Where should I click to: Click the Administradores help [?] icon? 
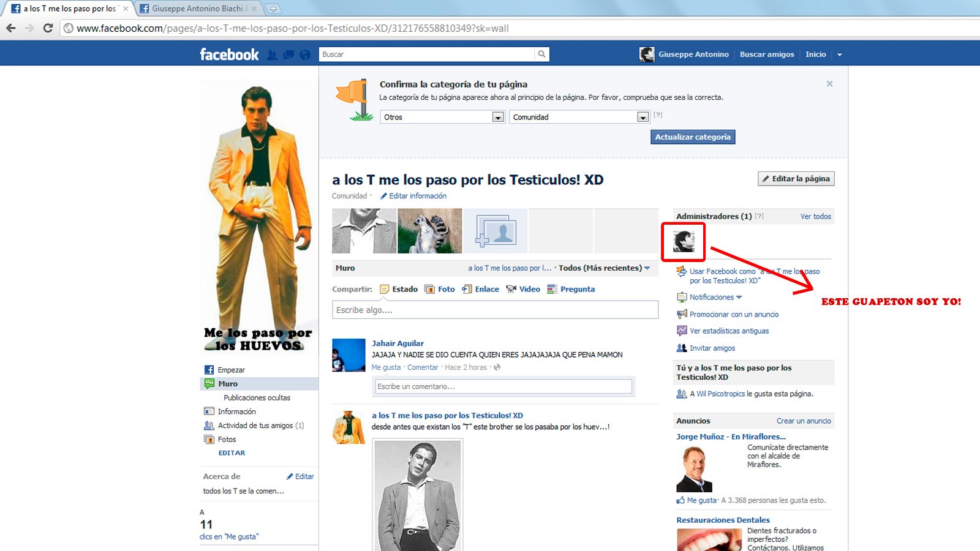point(759,216)
